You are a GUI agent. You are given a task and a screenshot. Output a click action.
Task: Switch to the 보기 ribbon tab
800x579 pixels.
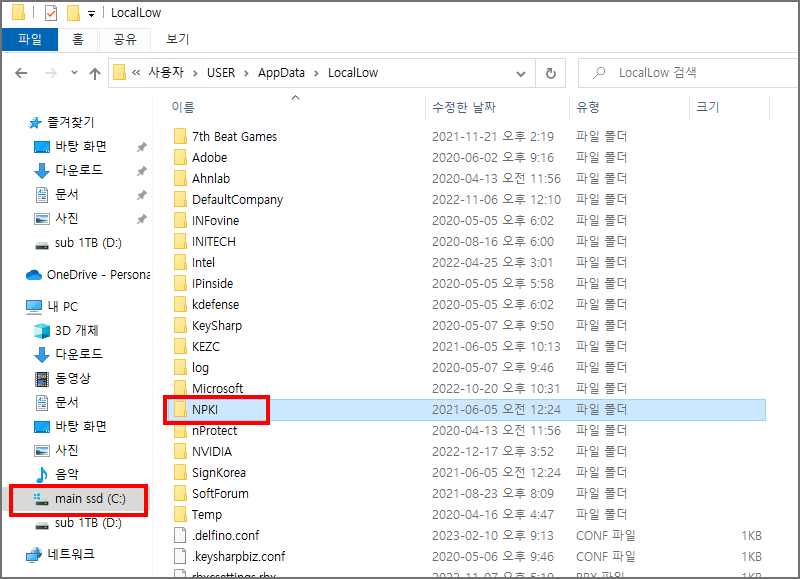tap(178, 39)
